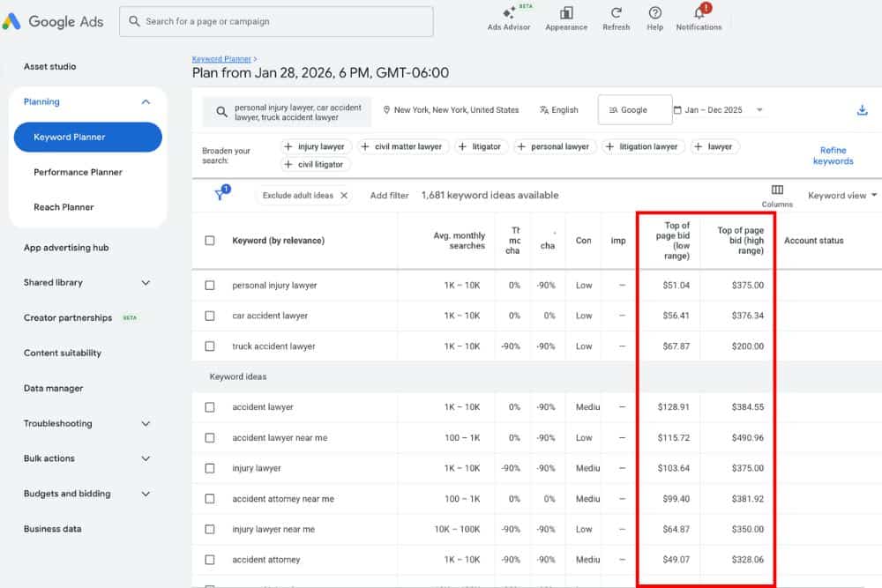
Task: Add 'lawyer' broaden suggestion
Action: tap(714, 146)
